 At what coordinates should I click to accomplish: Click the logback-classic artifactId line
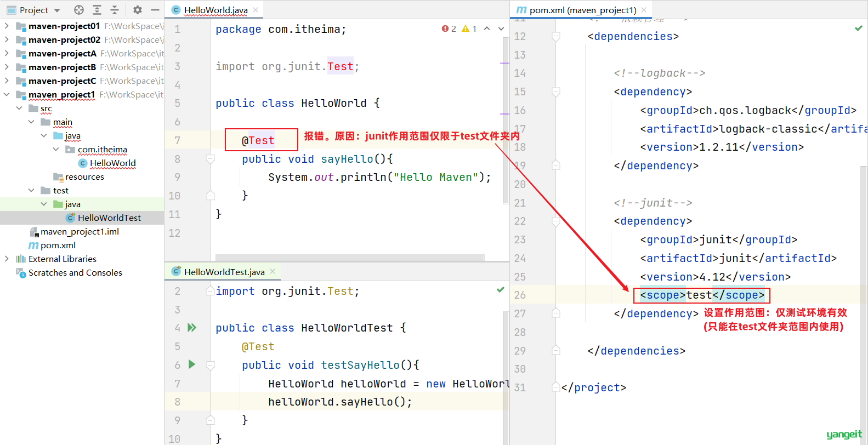(x=753, y=129)
